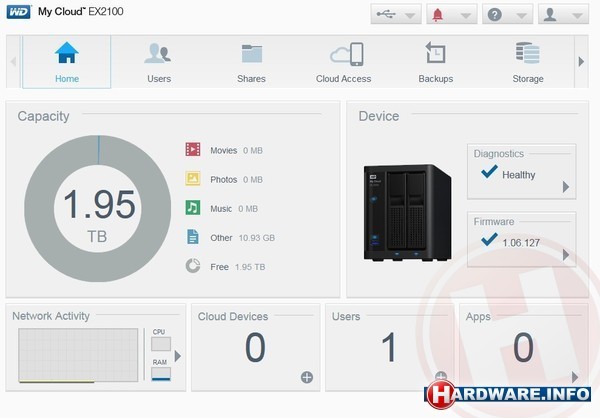Viewport: 600px width, 418px height.
Task: Click the Cloud Access phone icon
Action: coord(347,54)
